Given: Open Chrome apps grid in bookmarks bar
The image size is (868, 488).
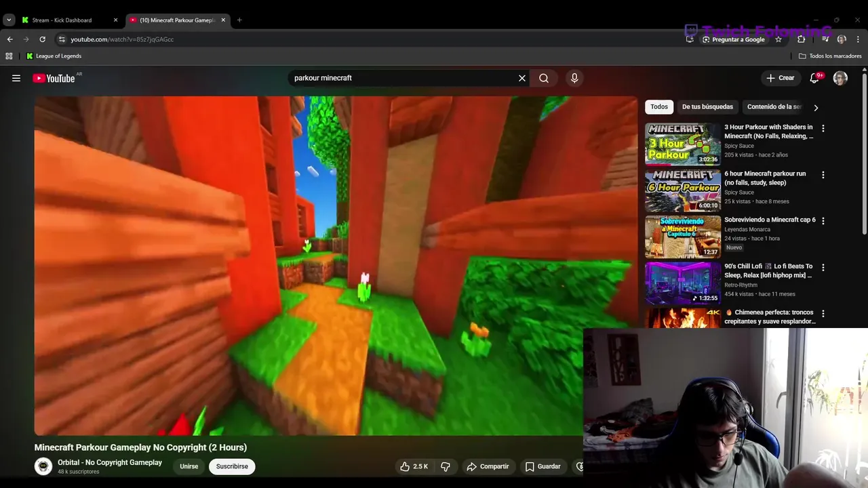Looking at the screenshot, I should pyautogui.click(x=9, y=56).
